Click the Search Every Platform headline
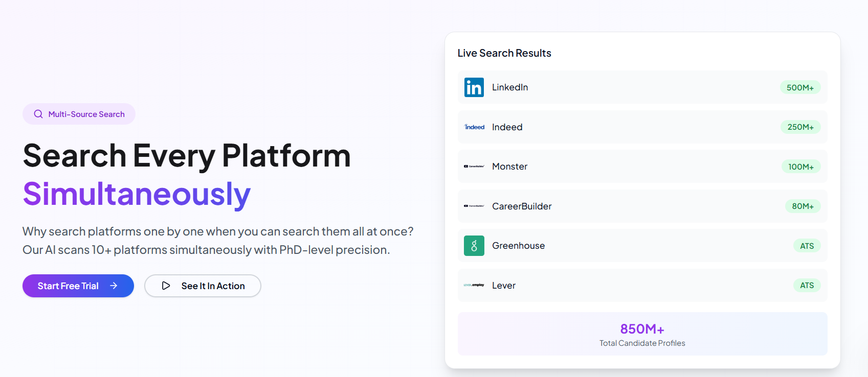 187,156
